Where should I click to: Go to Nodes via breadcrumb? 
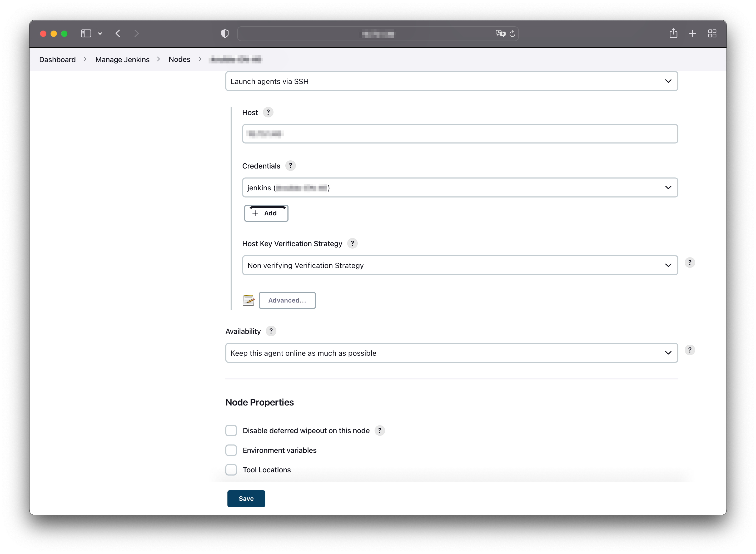click(179, 59)
